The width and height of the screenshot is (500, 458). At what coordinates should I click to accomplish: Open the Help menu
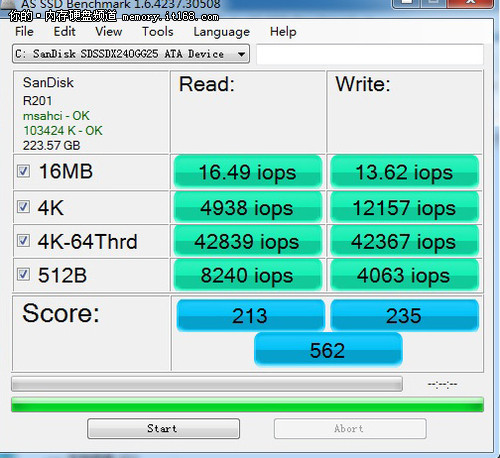(283, 32)
